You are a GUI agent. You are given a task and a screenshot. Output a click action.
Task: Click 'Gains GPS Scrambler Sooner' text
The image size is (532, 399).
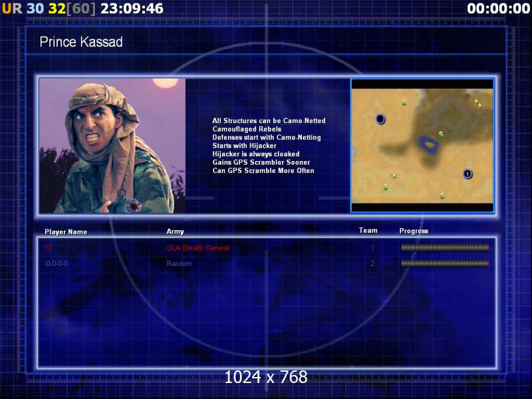(261, 162)
